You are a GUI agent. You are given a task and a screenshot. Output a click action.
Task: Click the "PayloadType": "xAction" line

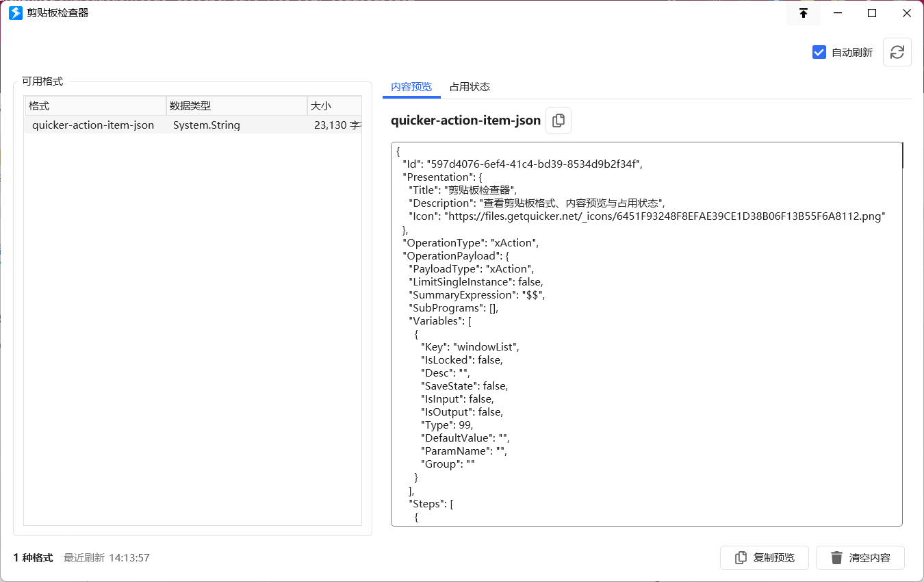tap(471, 269)
